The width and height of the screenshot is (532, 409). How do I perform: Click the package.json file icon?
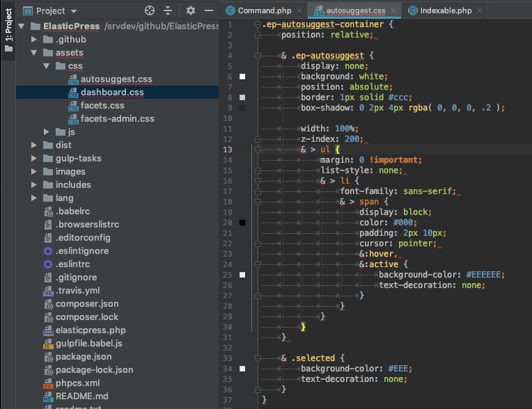point(49,357)
